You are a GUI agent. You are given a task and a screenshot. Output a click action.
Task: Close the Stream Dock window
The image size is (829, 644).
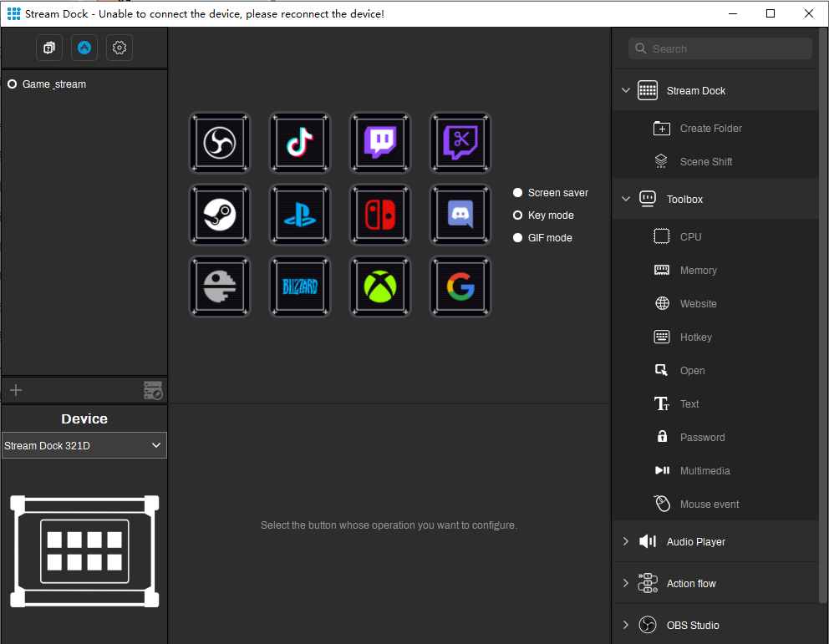(808, 13)
